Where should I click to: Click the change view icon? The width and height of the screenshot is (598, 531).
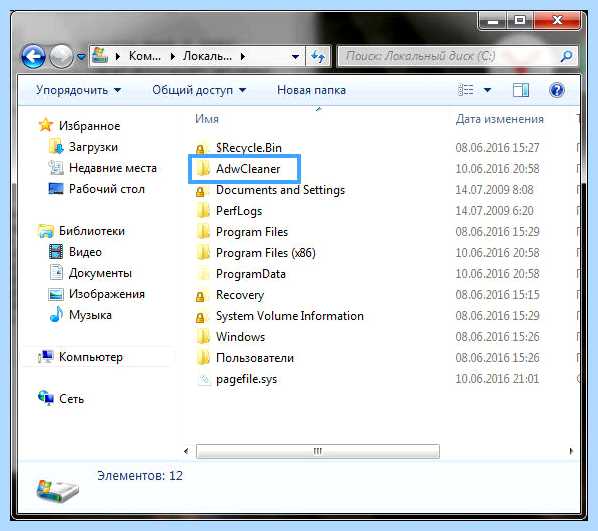tap(466, 90)
